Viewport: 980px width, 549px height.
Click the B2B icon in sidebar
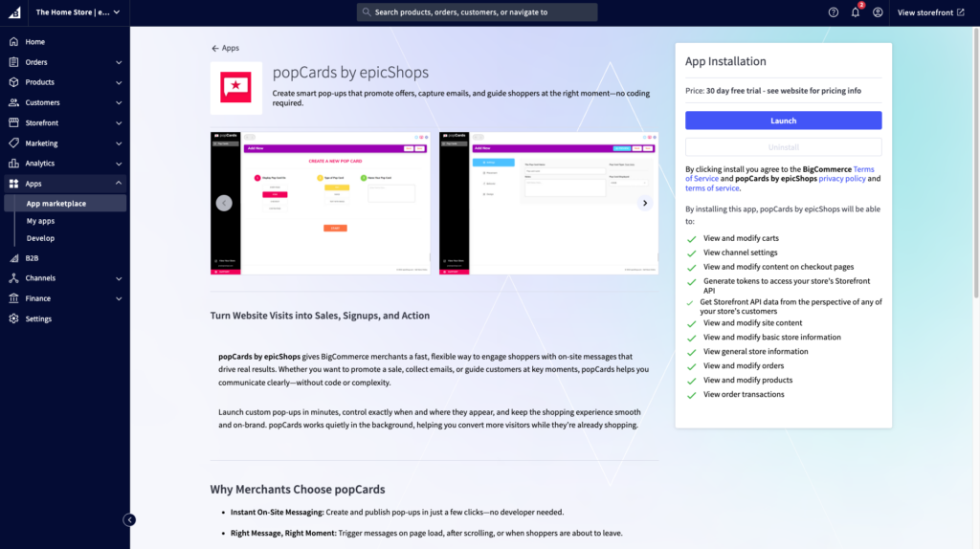tap(13, 258)
